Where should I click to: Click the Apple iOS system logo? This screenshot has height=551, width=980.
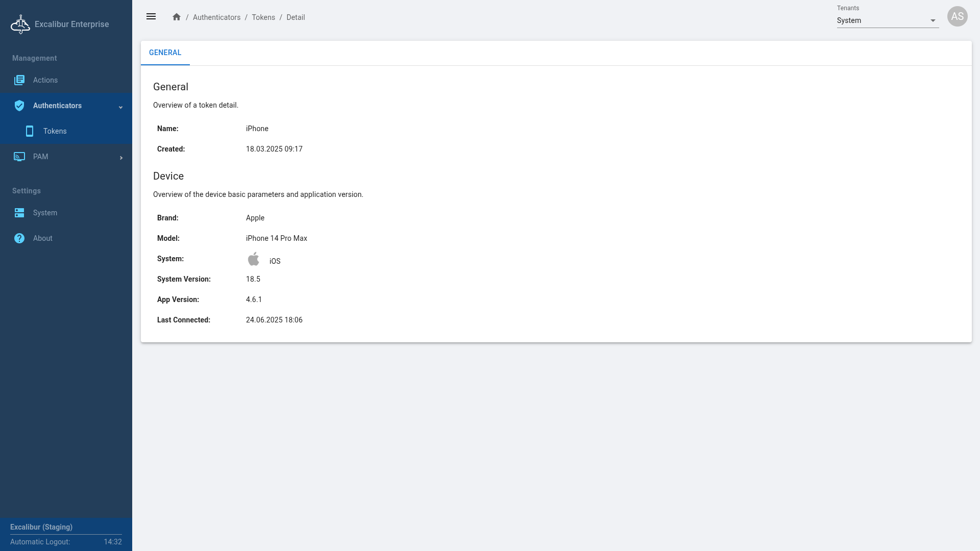click(254, 259)
